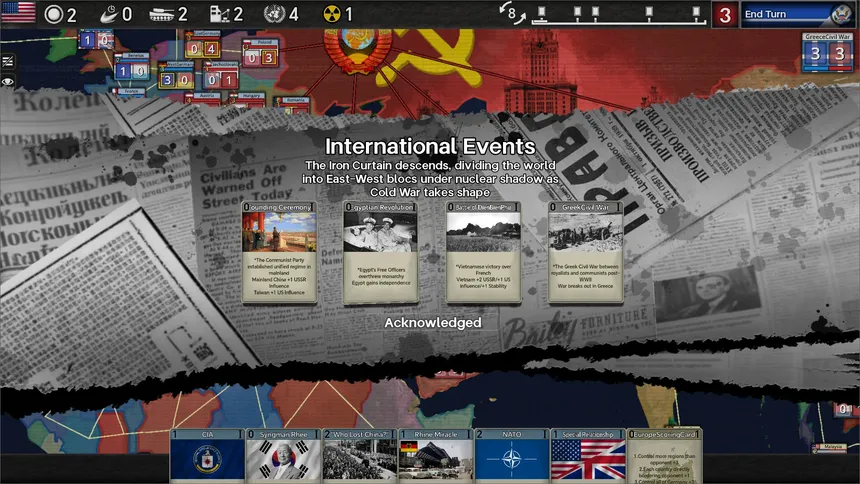This screenshot has width=860, height=484.
Task: Select the Syngman Rhee card in hand
Action: pyautogui.click(x=283, y=455)
